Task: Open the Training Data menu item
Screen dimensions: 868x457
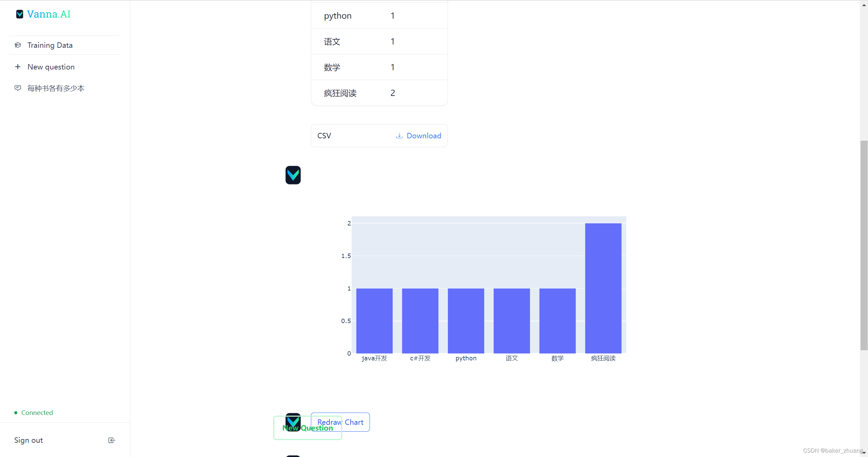Action: [x=50, y=45]
